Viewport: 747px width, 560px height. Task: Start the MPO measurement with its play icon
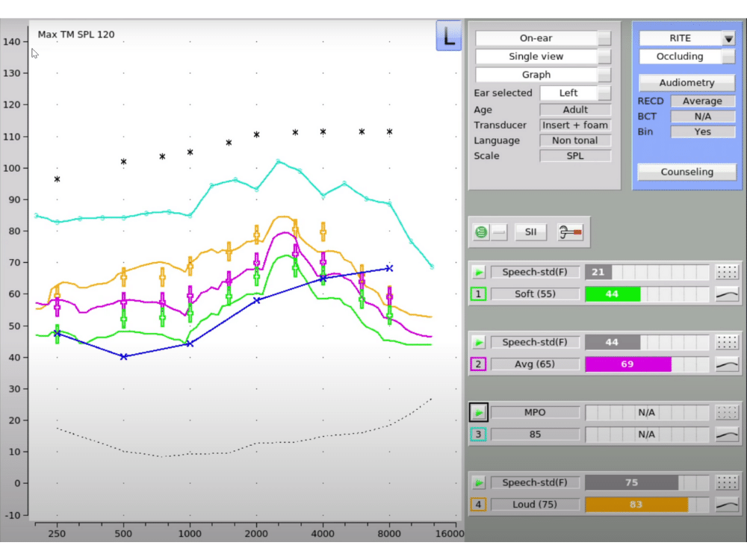coord(478,411)
